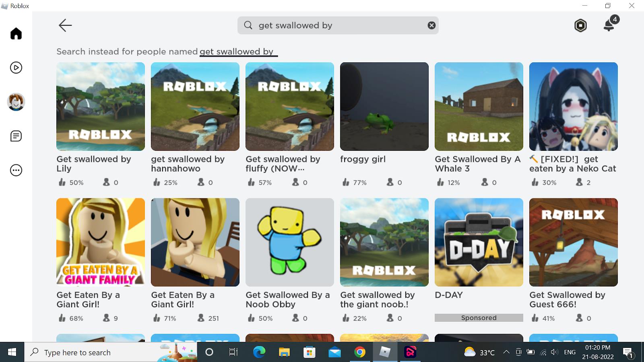Viewport: 644px width, 362px height.
Task: Clear the search text with X button
Action: (431, 25)
